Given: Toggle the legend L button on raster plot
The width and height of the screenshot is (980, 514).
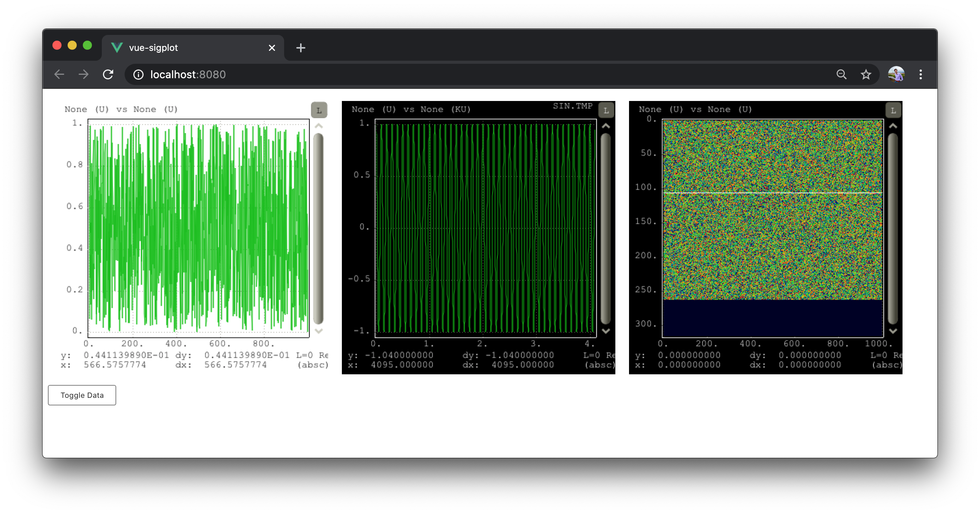Looking at the screenshot, I should coord(893,110).
